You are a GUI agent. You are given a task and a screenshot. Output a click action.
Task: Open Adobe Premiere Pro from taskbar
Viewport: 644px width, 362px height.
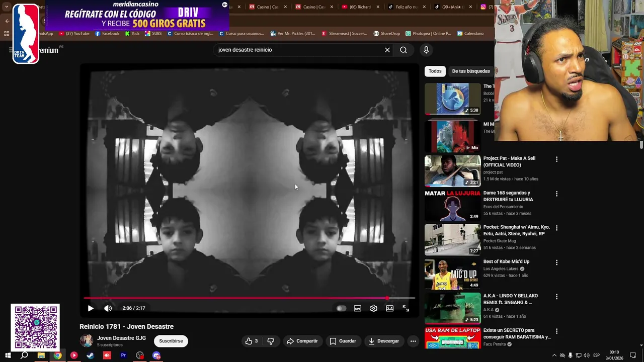123,355
